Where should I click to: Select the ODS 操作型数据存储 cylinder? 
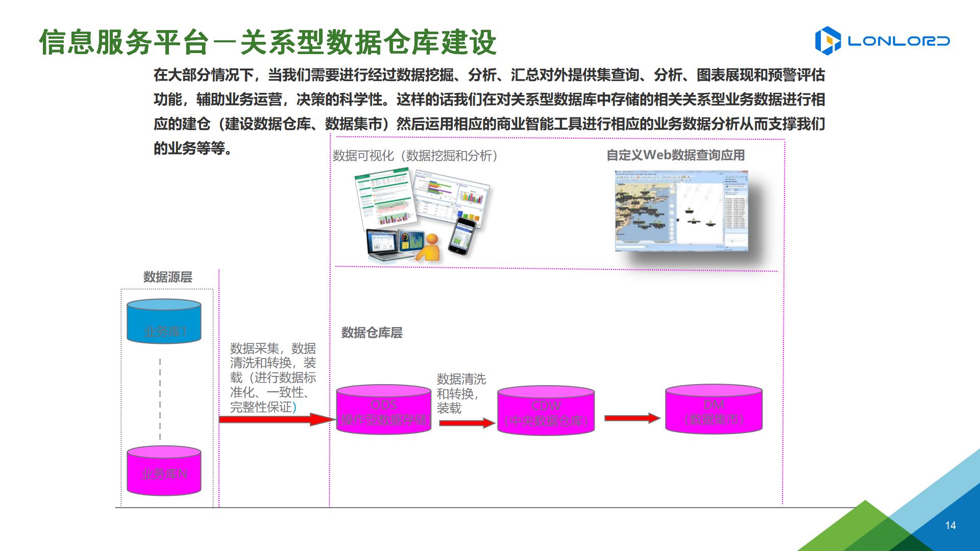tap(383, 411)
